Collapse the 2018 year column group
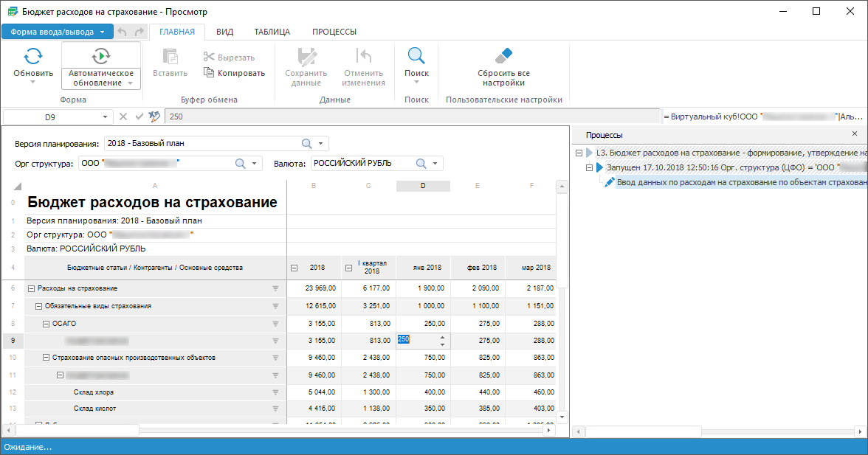 tap(294, 268)
